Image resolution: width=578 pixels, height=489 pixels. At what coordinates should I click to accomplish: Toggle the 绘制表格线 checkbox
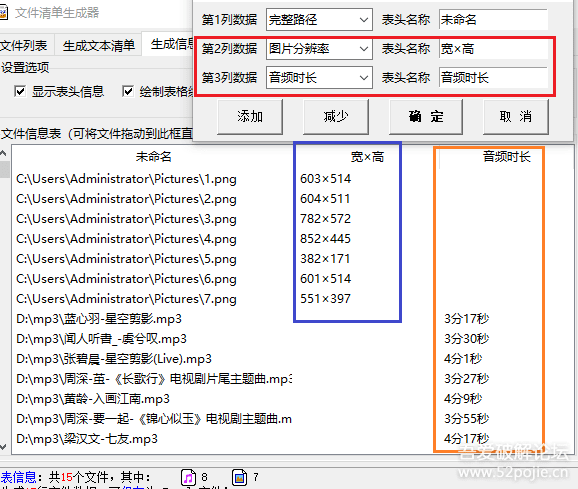tap(128, 91)
